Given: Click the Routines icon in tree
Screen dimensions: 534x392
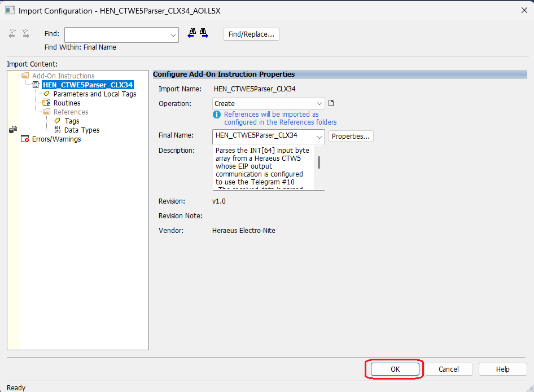Looking at the screenshot, I should 46,103.
